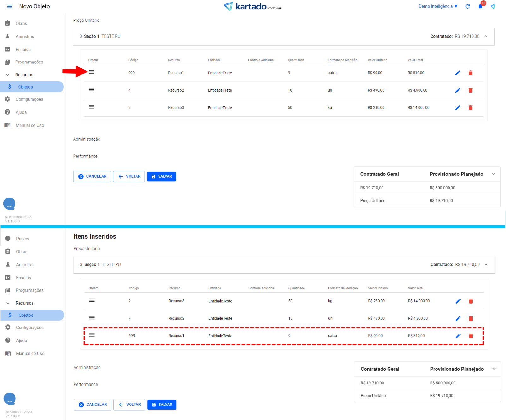Click Cancelar button in the lower form
The width and height of the screenshot is (506, 420).
click(x=92, y=405)
